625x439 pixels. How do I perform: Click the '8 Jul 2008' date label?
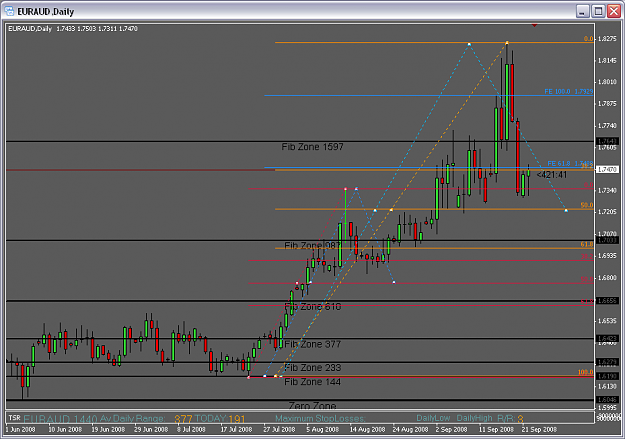(191, 430)
